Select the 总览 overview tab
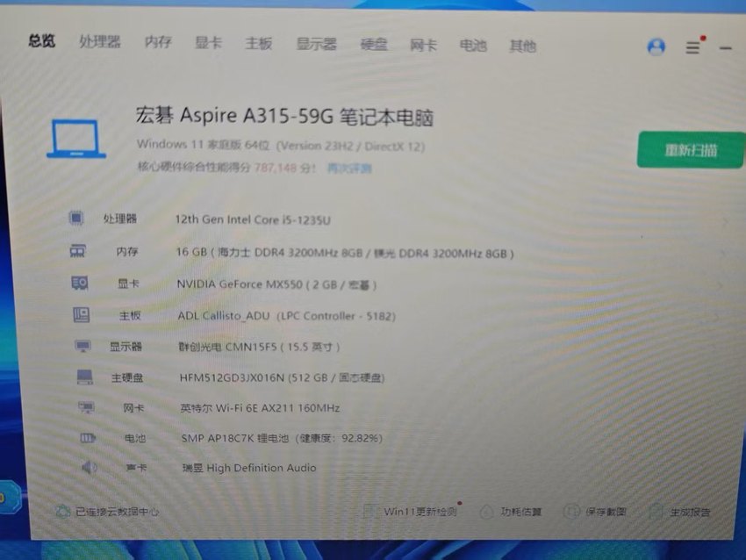Image resolution: width=746 pixels, height=560 pixels. 42,41
